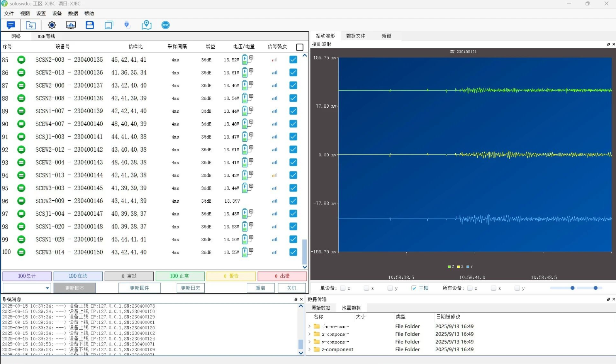This screenshot has height=364, width=616.
Task: Click the monitor bar chart icon
Action: coord(71,25)
